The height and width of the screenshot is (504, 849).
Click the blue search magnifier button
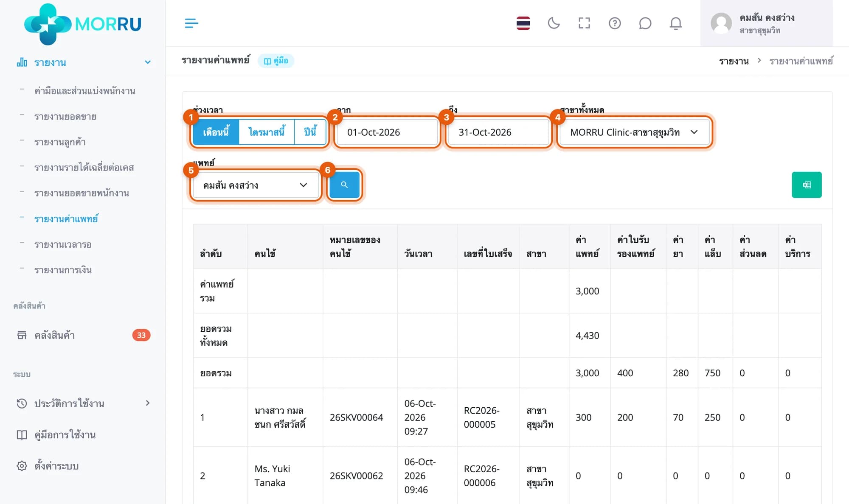tap(344, 185)
